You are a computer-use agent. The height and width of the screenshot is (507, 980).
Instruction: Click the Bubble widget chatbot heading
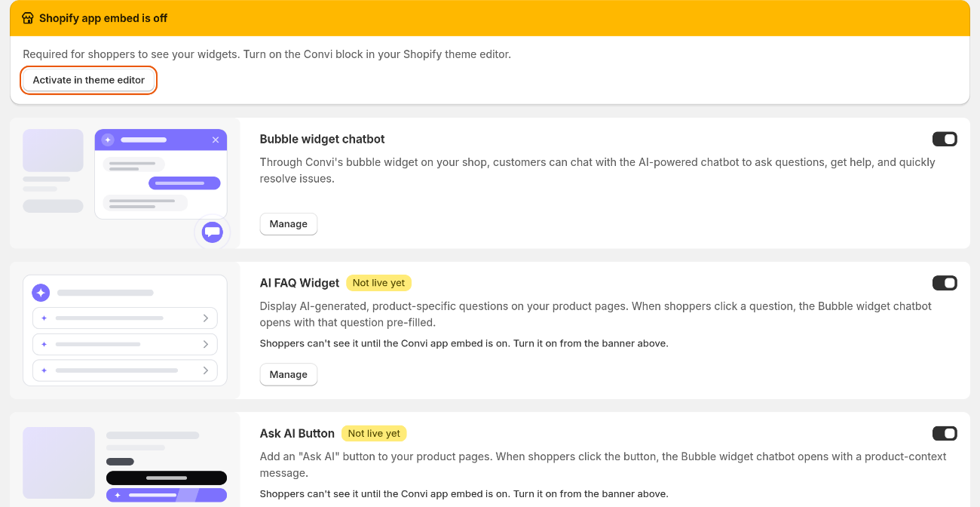click(x=322, y=139)
